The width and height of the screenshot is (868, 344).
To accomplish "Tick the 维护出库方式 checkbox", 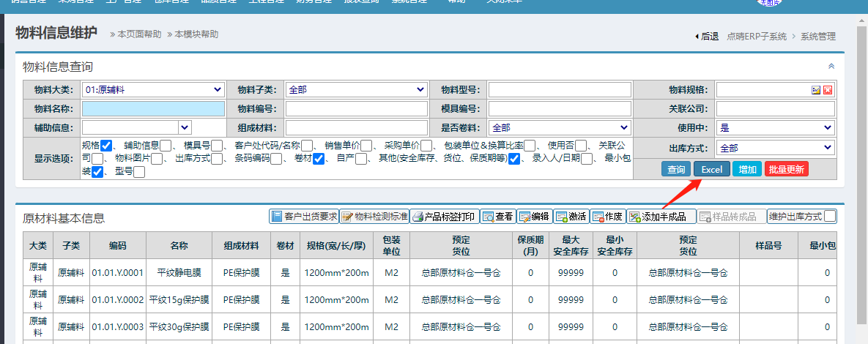I will [829, 217].
